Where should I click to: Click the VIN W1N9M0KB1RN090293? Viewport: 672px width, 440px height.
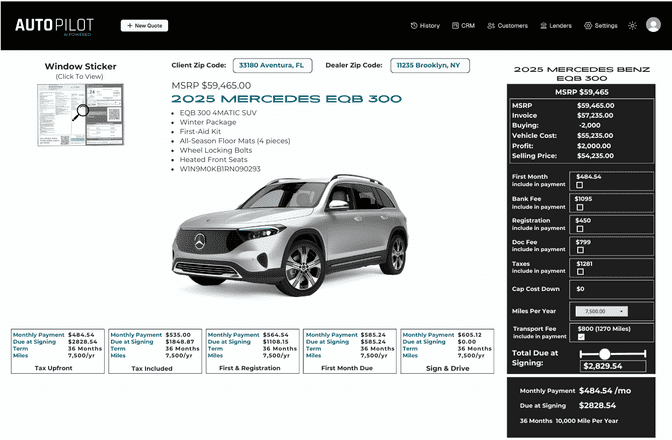pyautogui.click(x=220, y=169)
